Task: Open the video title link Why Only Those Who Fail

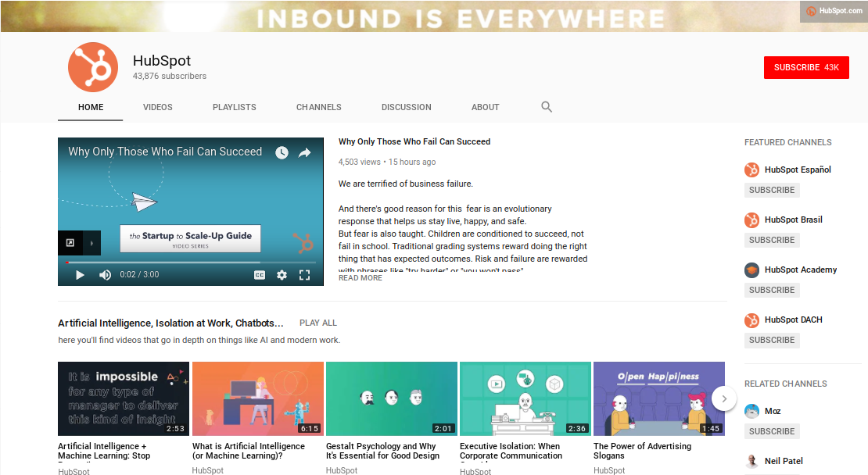Action: (x=414, y=141)
